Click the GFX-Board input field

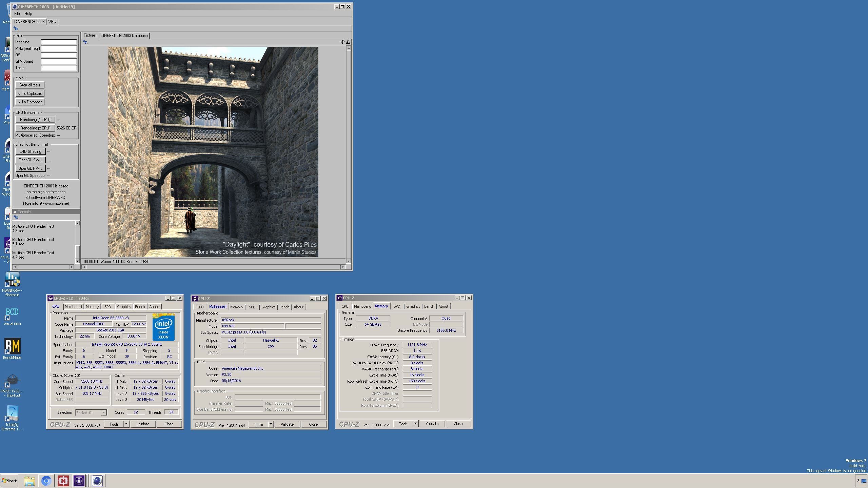(59, 62)
